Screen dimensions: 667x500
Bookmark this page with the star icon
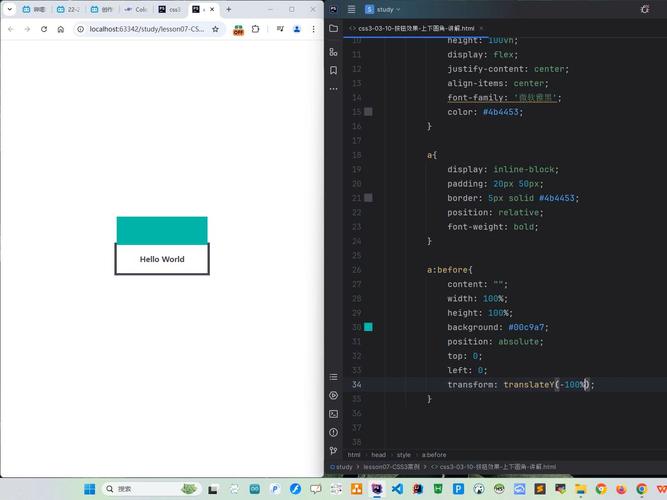coord(215,29)
